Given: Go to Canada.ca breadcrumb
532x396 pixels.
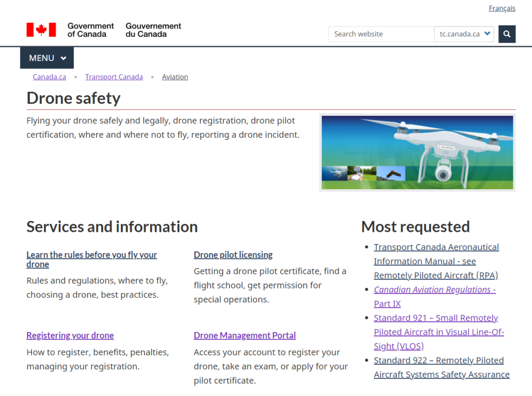Looking at the screenshot, I should pyautogui.click(x=49, y=77).
